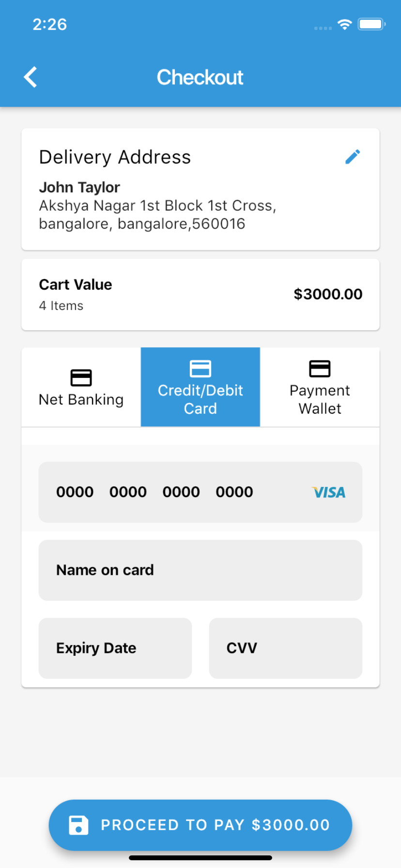Tap the Credit/Debit Card tab icon
401x868 pixels.
tap(200, 369)
